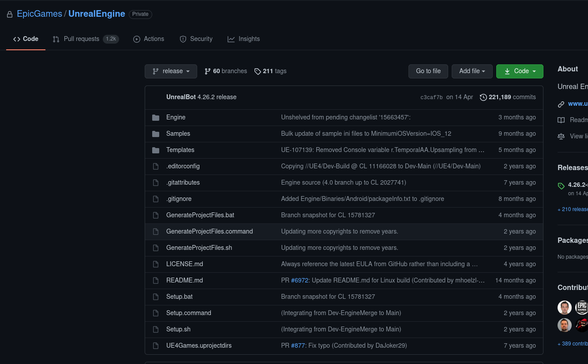Open the '+ 210 releases' link

click(x=573, y=209)
